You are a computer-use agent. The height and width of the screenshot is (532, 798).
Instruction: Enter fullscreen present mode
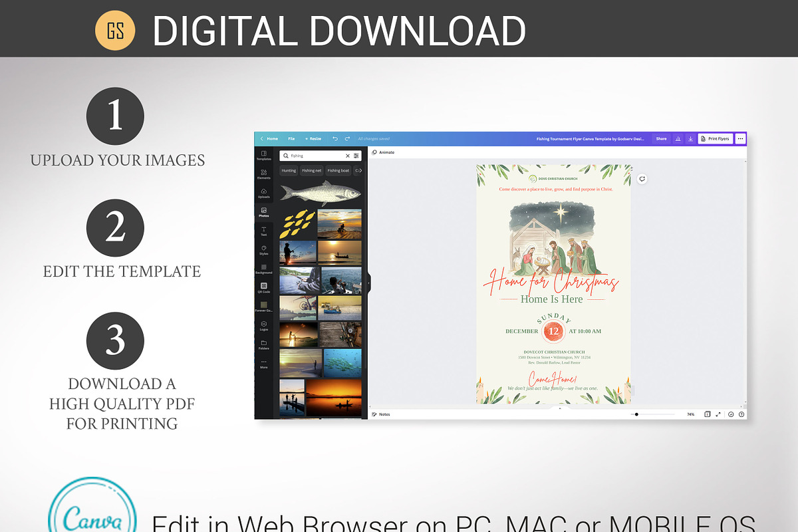[x=718, y=414]
